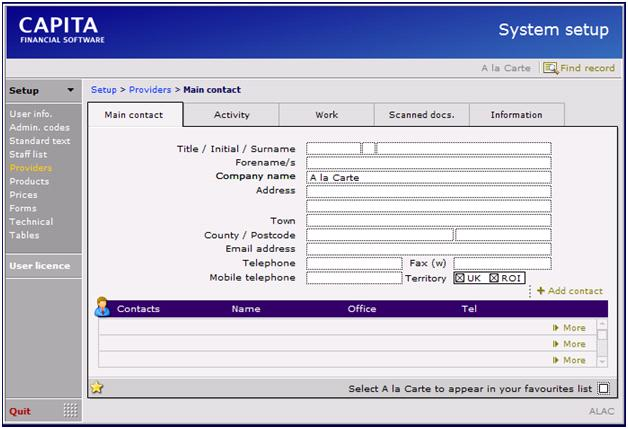The width and height of the screenshot is (628, 429).
Task: Expand the Setup dropdown arrow
Action: [70, 90]
